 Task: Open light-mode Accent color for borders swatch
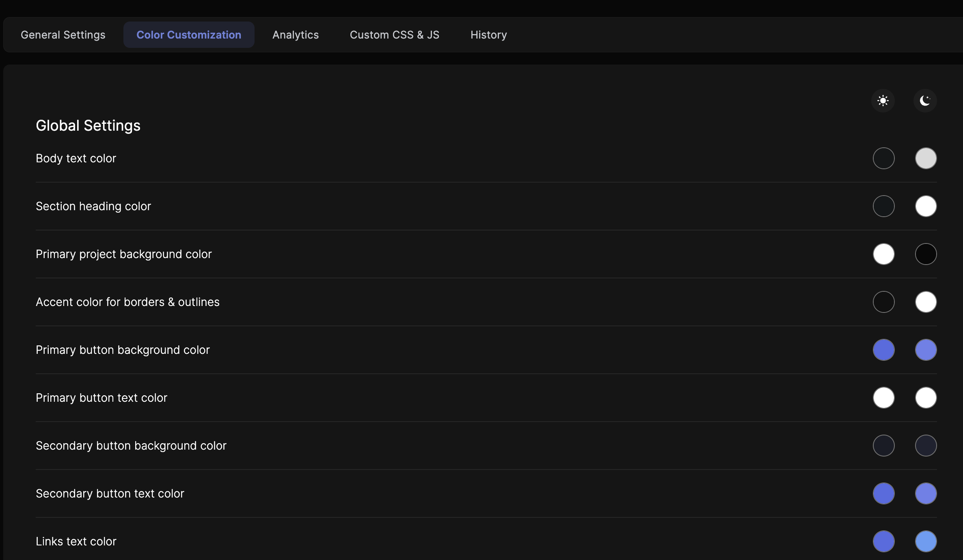(x=884, y=302)
